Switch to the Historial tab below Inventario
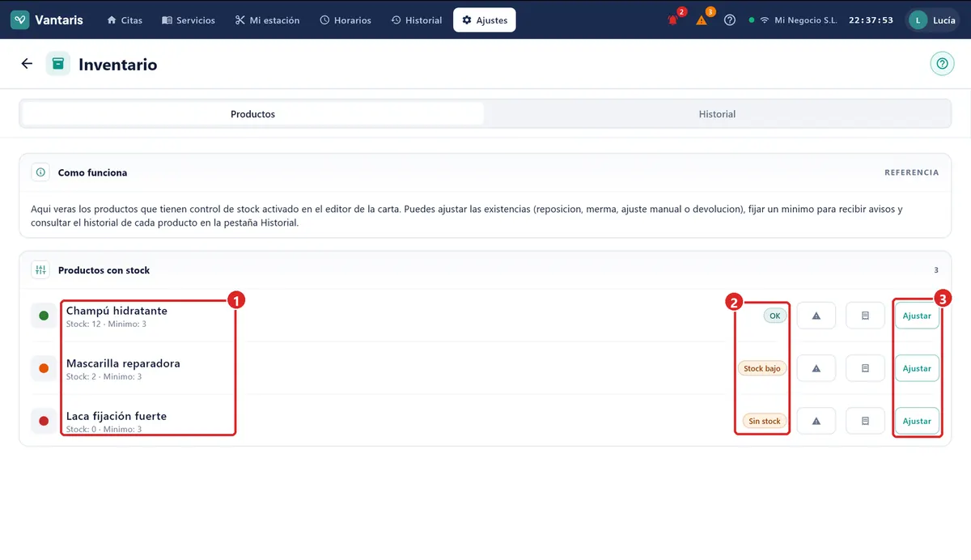Viewport: 971px width, 560px height. click(717, 114)
